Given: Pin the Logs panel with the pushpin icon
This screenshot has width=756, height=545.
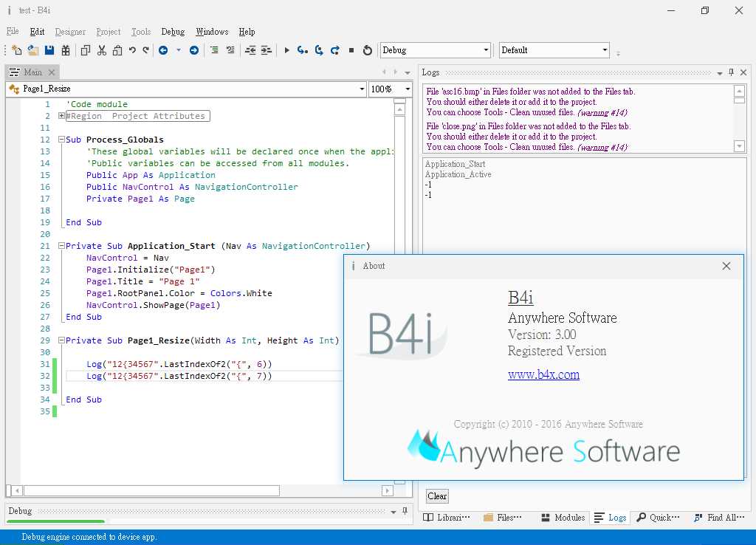Looking at the screenshot, I should (731, 72).
